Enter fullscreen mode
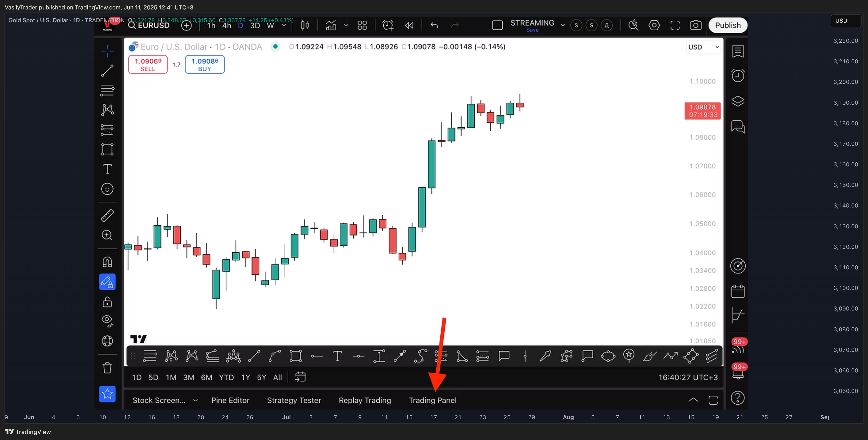868x440 pixels. (x=675, y=25)
